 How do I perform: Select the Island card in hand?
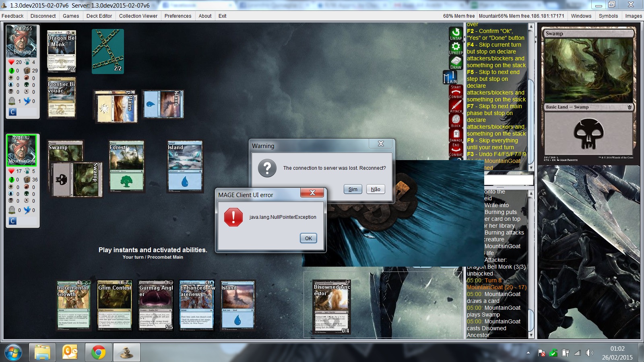click(238, 305)
